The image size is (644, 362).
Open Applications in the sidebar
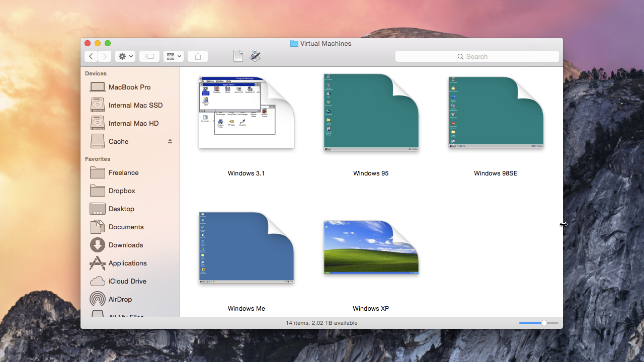(130, 263)
